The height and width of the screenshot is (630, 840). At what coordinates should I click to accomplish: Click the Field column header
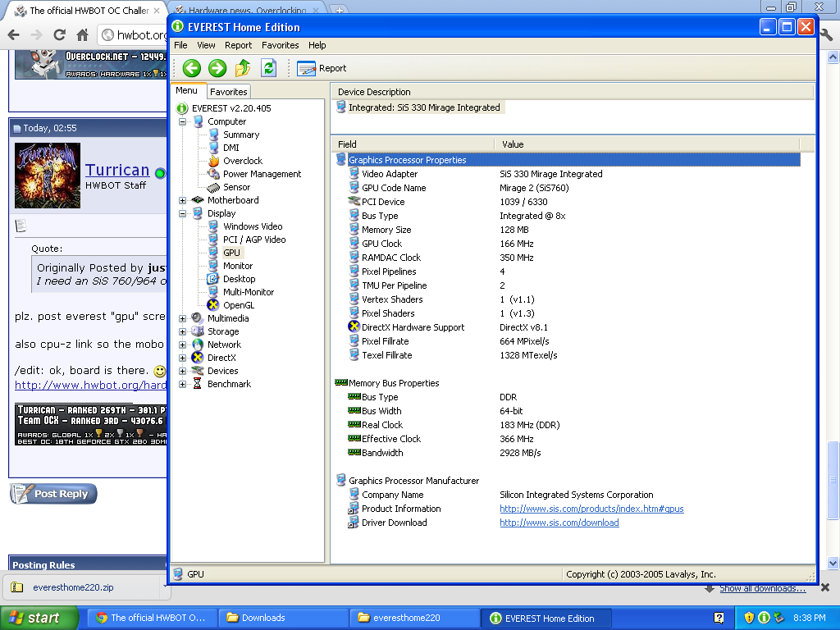(413, 144)
